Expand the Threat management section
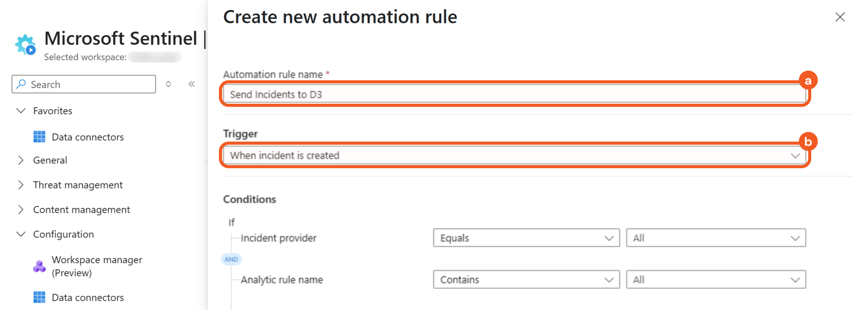 pos(21,185)
